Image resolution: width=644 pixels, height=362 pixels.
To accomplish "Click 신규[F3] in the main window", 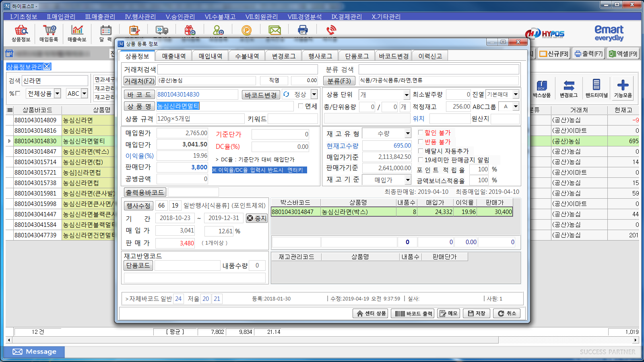I will click(x=554, y=53).
